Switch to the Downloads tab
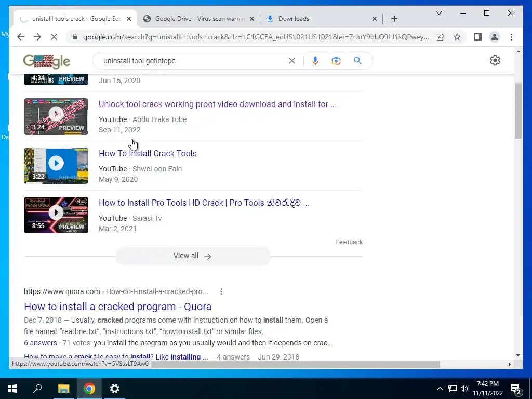Screen dimensions: 532x399 321,19
